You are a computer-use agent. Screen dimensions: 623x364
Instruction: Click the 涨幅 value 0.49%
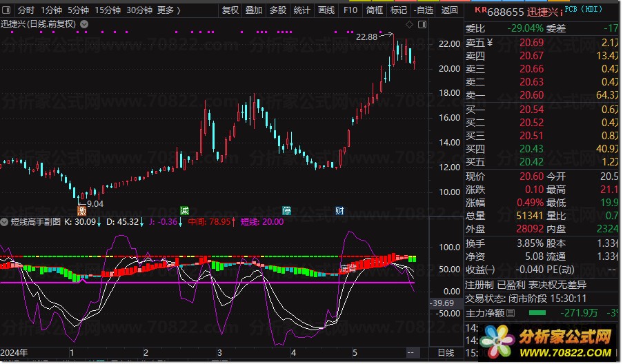tap(530, 203)
